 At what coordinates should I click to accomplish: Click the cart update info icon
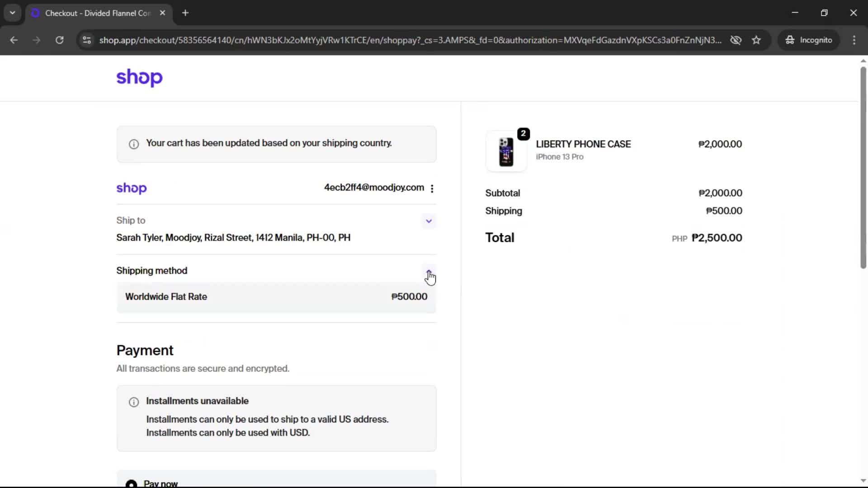coord(134,144)
